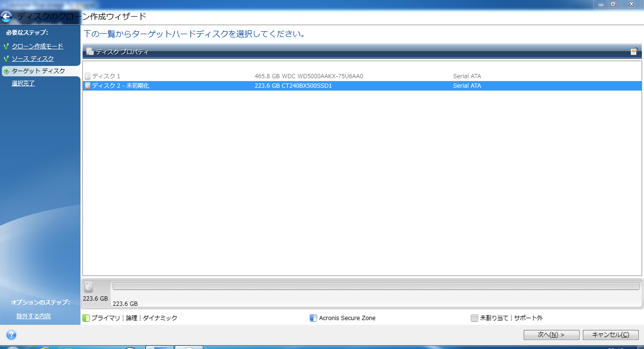Click 次へ(N) > to continue
Image resolution: width=644 pixels, height=349 pixels.
point(551,335)
